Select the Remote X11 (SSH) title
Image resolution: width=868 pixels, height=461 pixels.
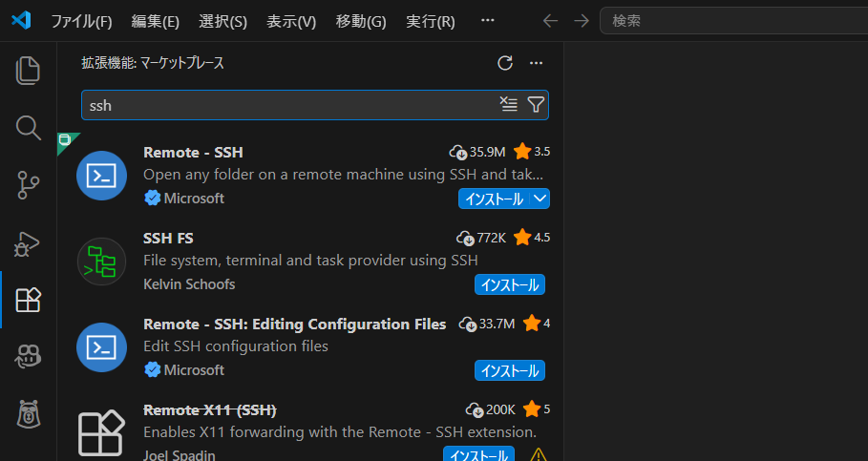coord(210,409)
